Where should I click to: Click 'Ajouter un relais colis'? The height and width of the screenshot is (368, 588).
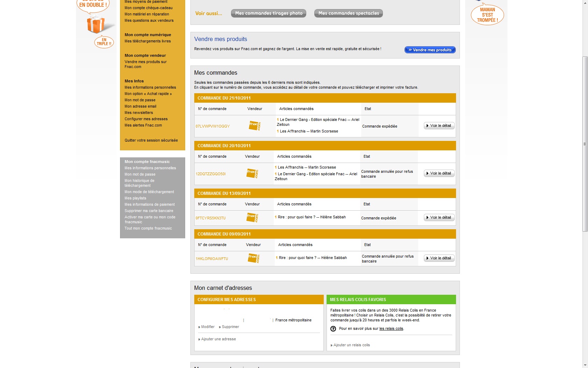[x=351, y=345]
